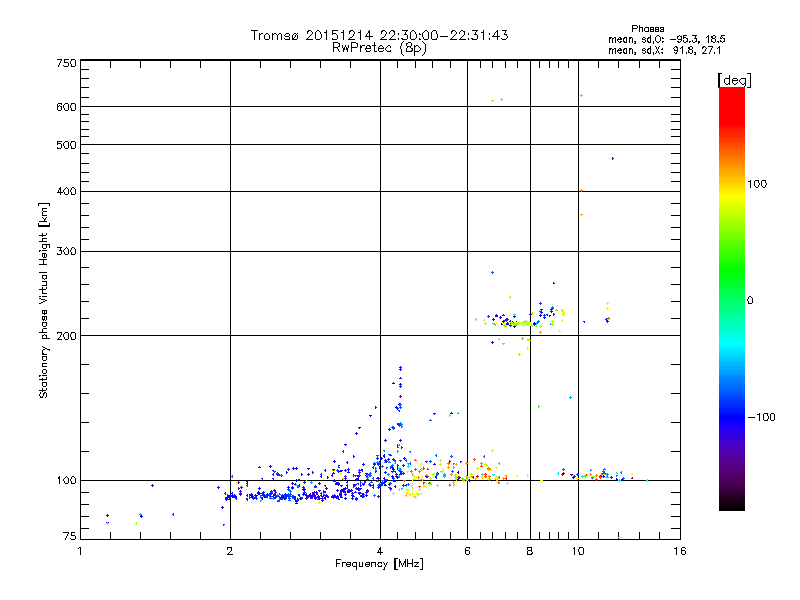Image resolution: width=800 pixels, height=600 pixels.
Task: Click the y-axis tick label '500'
Action: pos(66,145)
